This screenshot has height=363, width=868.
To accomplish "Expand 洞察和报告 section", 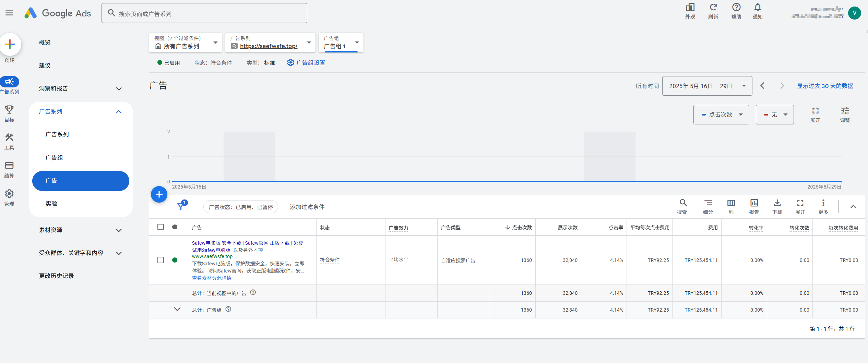I will point(119,88).
